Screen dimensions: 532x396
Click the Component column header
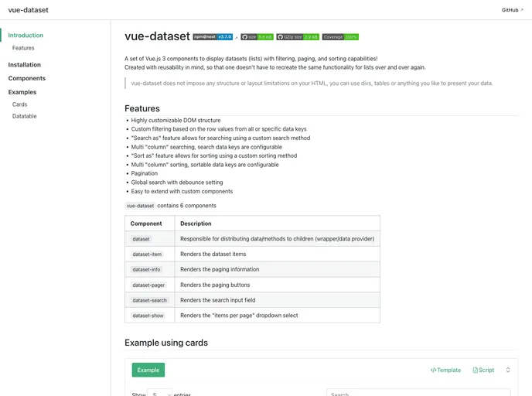150,224
